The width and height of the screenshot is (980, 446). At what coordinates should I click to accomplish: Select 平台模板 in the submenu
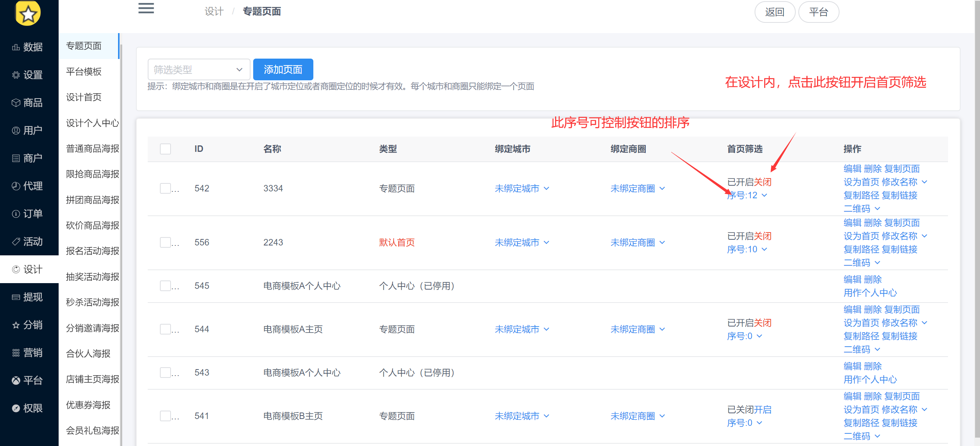84,72
